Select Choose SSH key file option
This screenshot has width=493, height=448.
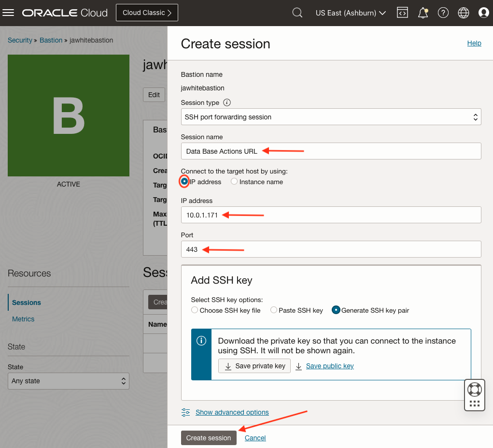(194, 310)
